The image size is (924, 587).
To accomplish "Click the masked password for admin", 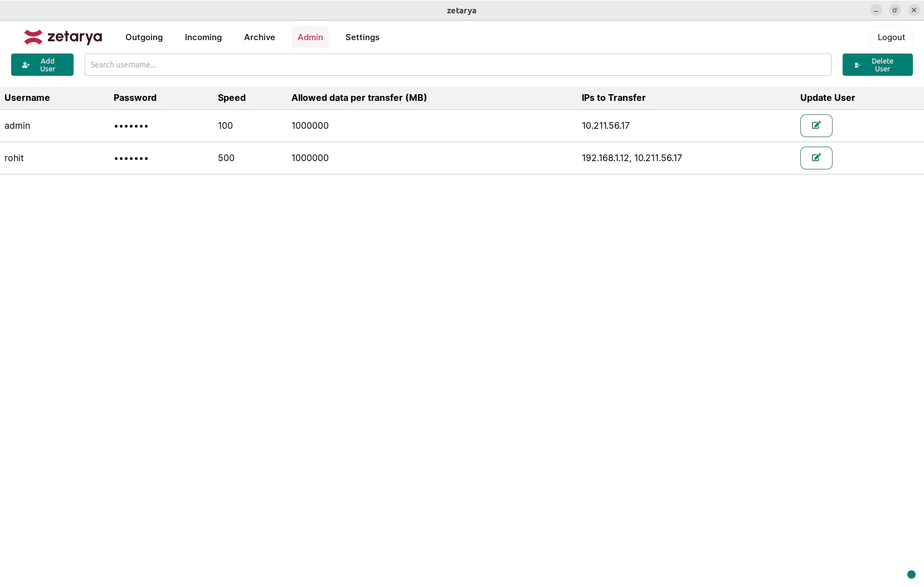I will 131,126.
